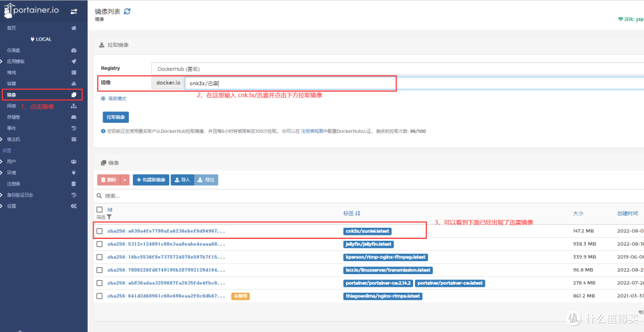The height and width of the screenshot is (332, 644).
Task: Expand the 宿主机 sidebar chevron
Action: click(x=2, y=139)
